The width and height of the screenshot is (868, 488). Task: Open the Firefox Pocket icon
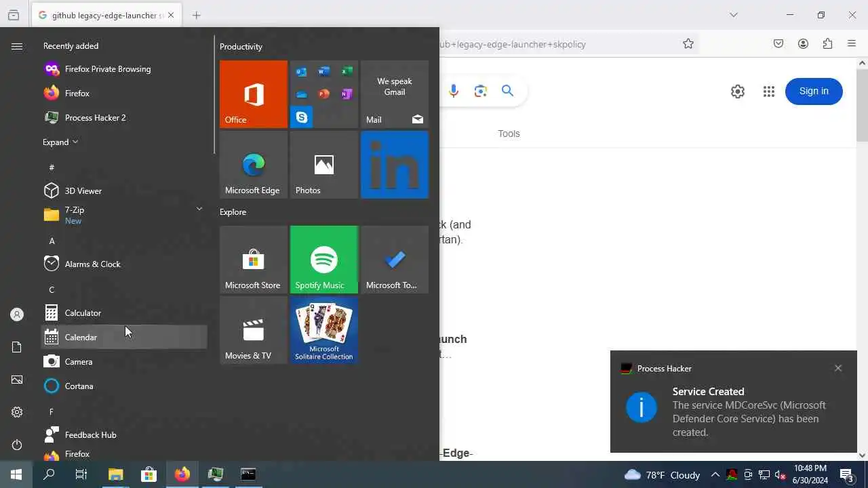click(778, 44)
